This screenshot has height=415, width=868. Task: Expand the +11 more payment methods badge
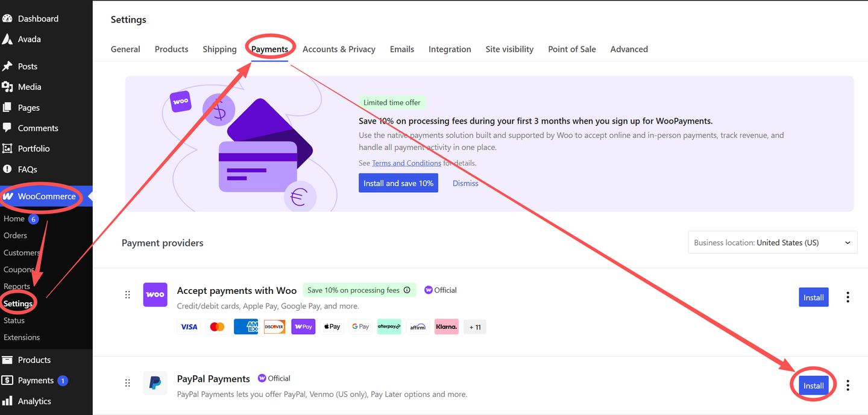coord(475,326)
